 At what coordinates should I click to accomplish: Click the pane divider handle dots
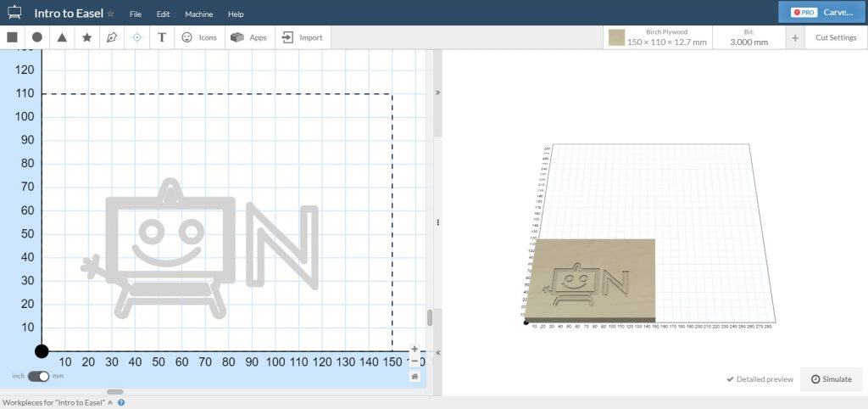[438, 222]
